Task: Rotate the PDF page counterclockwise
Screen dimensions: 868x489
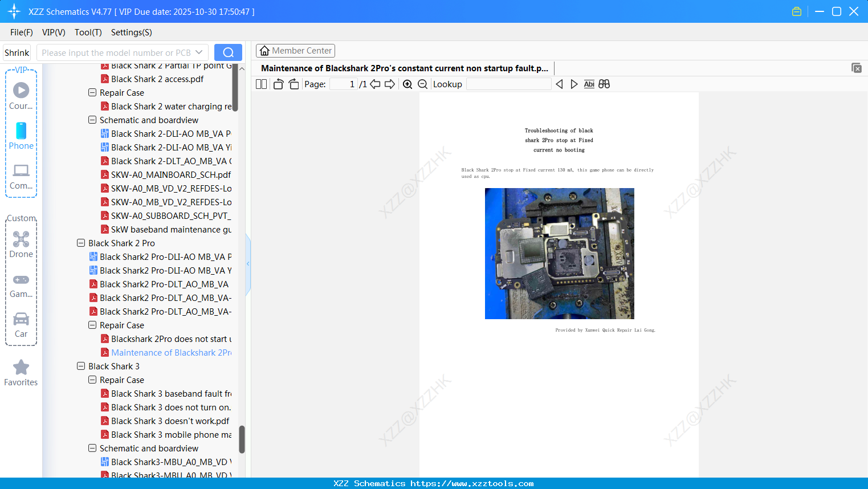Action: pos(278,84)
